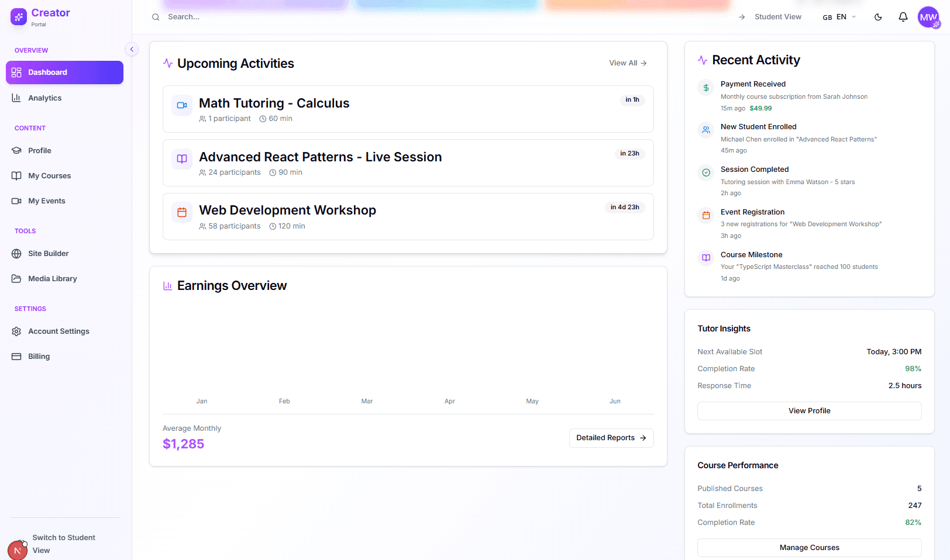Open Detailed Reports from Earnings Overview
The width and height of the screenshot is (950, 560).
(x=611, y=438)
